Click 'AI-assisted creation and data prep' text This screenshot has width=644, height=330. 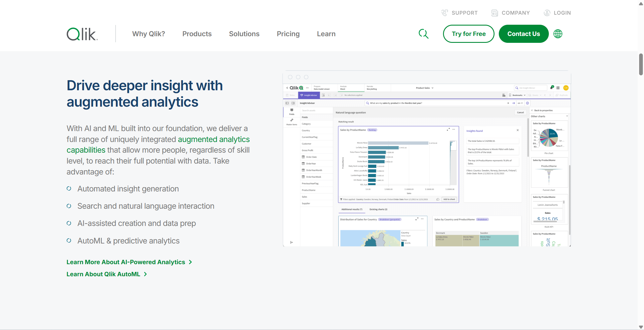(137, 223)
